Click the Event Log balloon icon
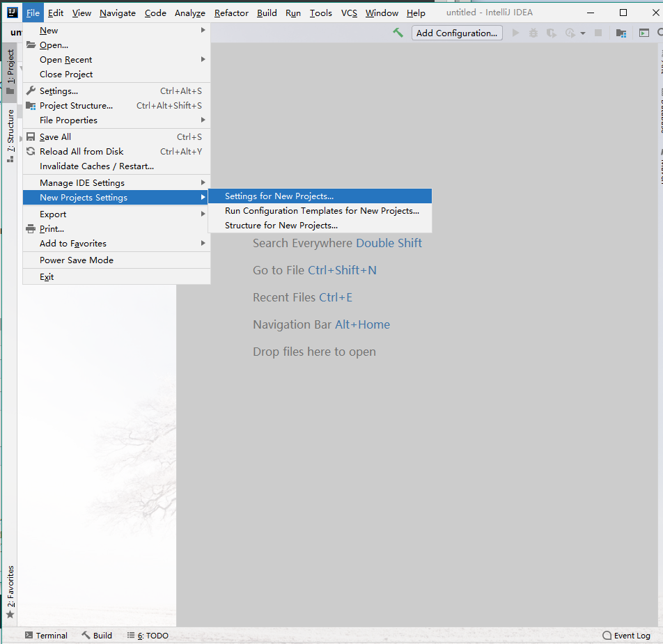Screen dimensions: 663x644 pyautogui.click(x=607, y=635)
